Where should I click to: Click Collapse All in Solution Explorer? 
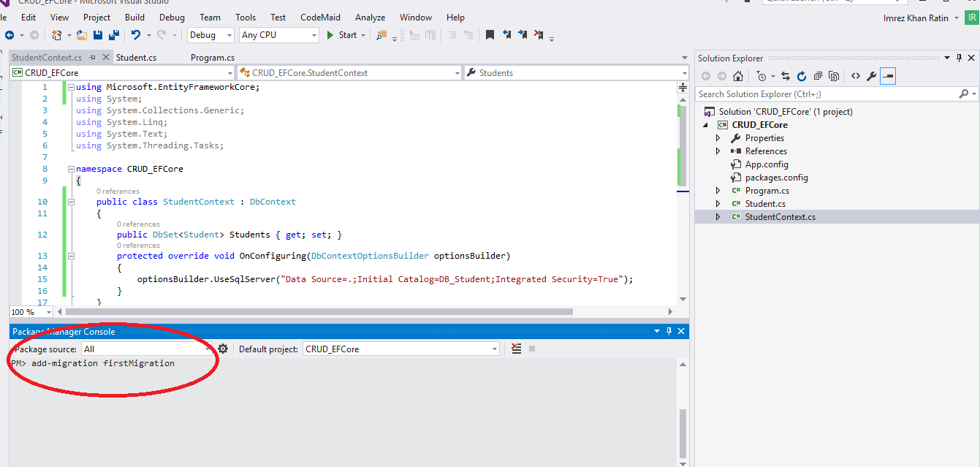click(818, 76)
